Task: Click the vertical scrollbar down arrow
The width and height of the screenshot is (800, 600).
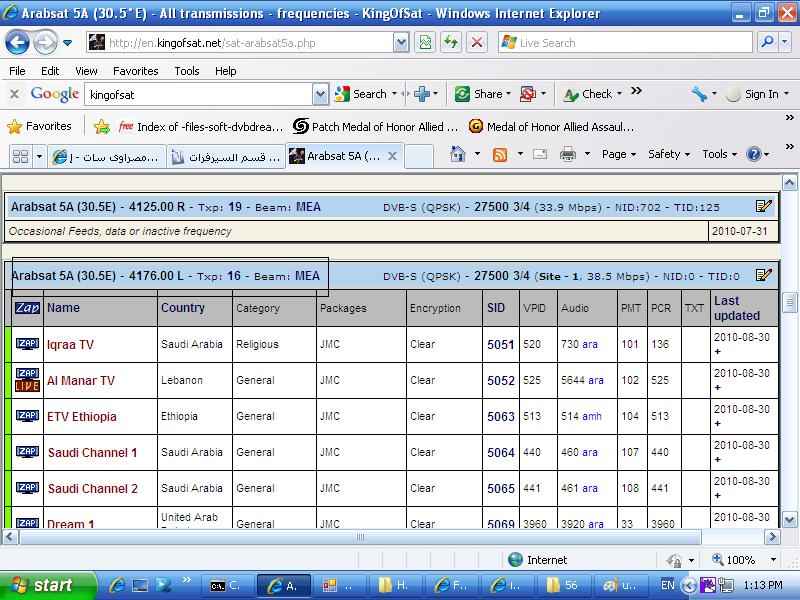Action: point(789,519)
